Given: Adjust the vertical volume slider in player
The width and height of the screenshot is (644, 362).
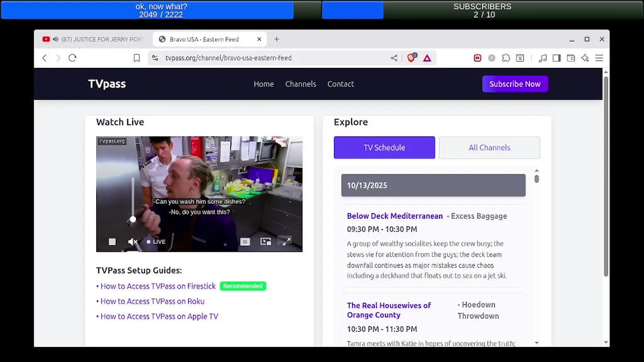Looking at the screenshot, I should click(133, 199).
